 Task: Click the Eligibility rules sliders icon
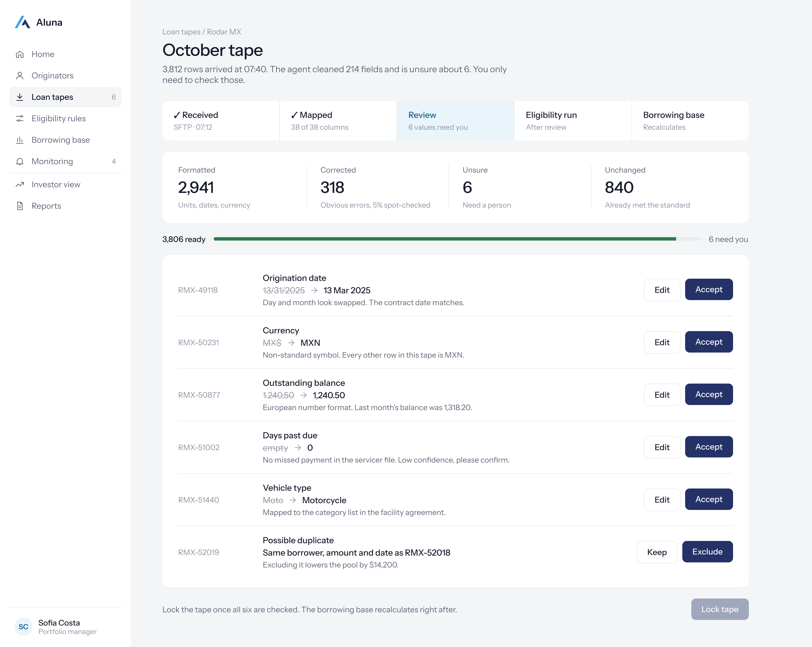20,119
